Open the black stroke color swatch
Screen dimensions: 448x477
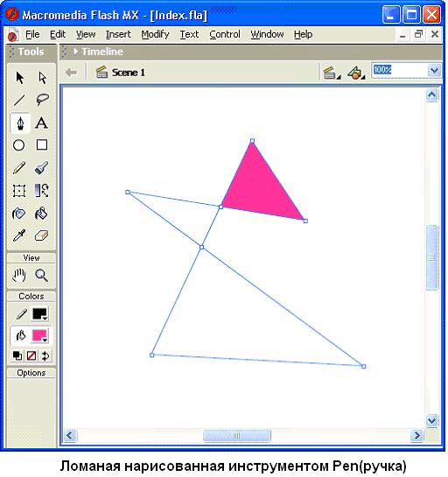(x=40, y=313)
